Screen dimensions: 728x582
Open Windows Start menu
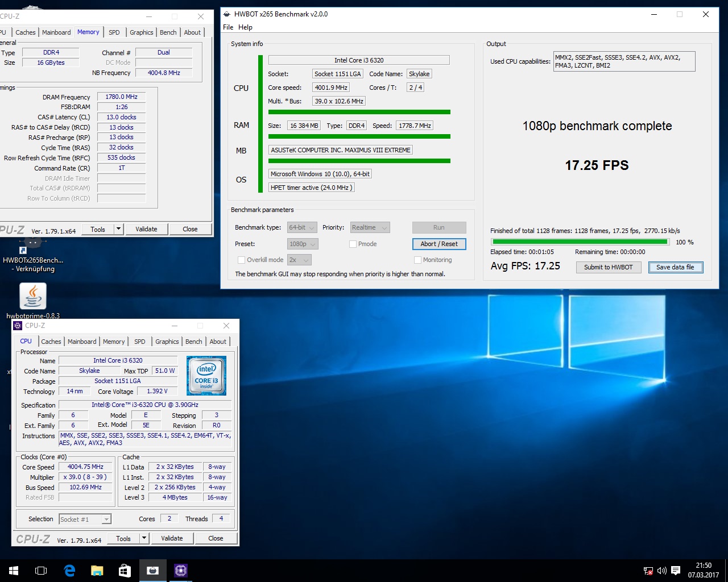(14, 571)
